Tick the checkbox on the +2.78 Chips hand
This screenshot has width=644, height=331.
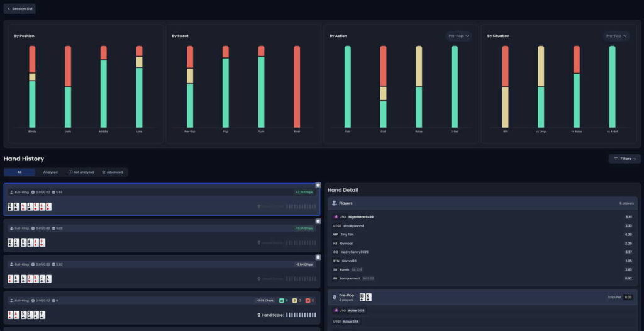[x=318, y=185]
